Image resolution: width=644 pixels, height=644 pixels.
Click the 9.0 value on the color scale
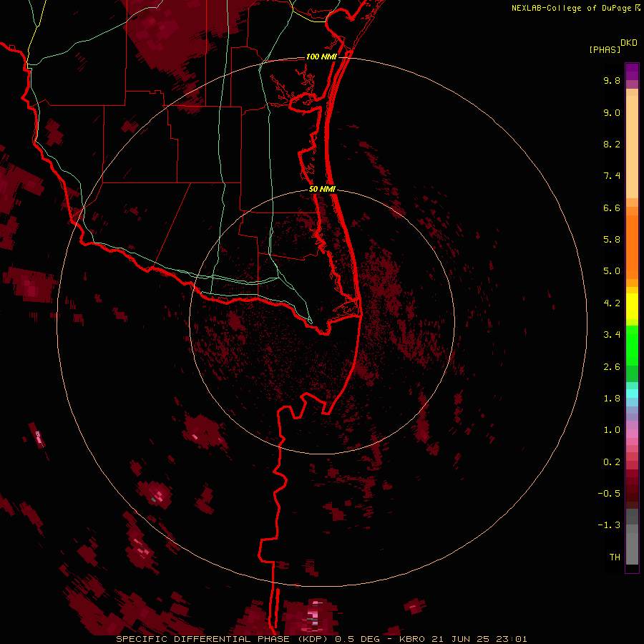coord(612,112)
